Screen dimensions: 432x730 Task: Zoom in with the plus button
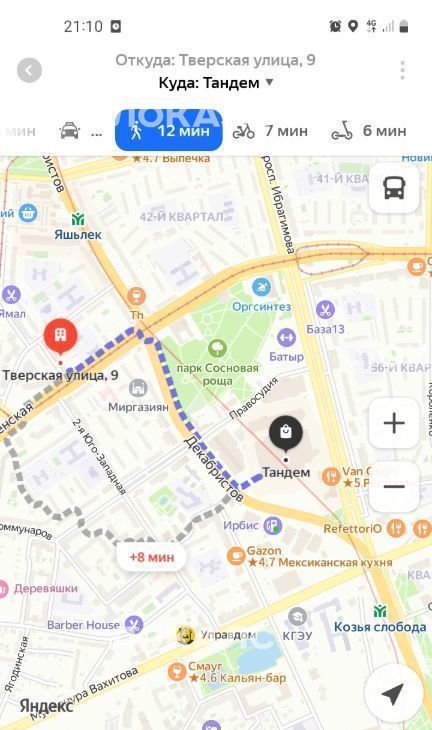394,423
